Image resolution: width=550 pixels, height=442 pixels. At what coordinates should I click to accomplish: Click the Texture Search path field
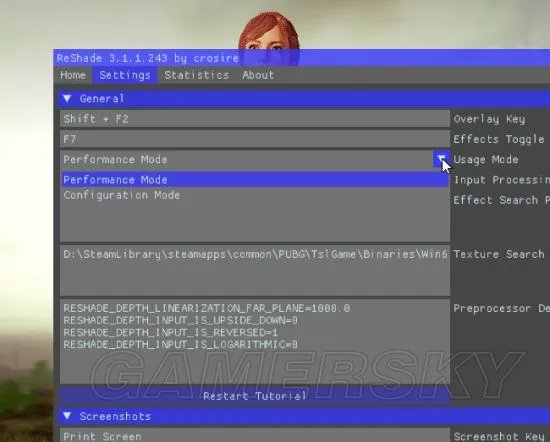pyautogui.click(x=255, y=270)
